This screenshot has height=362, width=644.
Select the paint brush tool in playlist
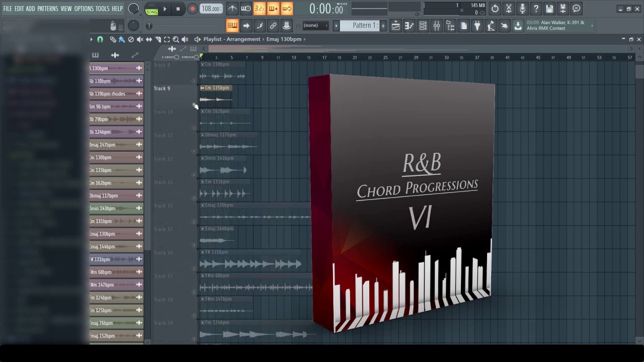tap(122, 39)
